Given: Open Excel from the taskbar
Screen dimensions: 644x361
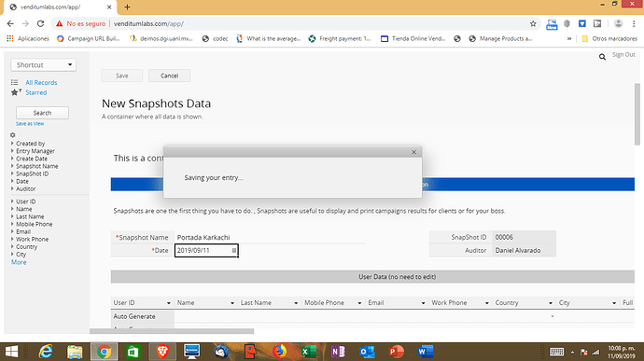Looking at the screenshot, I should coord(308,352).
